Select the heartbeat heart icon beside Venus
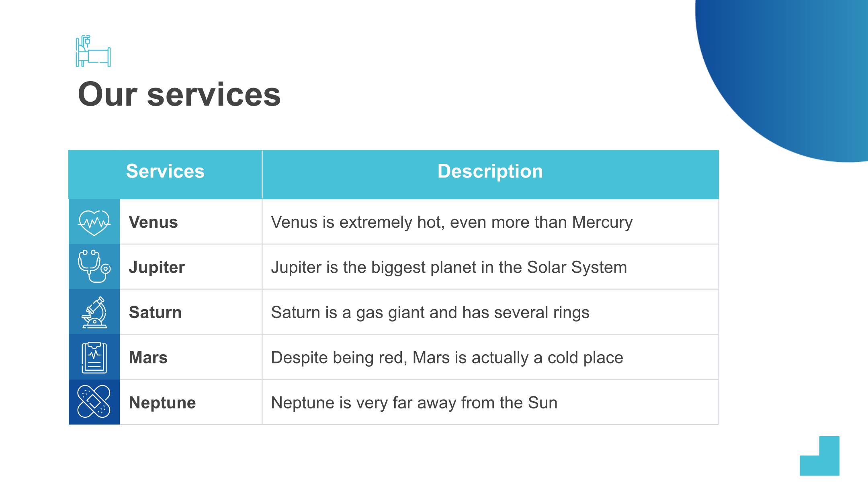 click(x=94, y=223)
